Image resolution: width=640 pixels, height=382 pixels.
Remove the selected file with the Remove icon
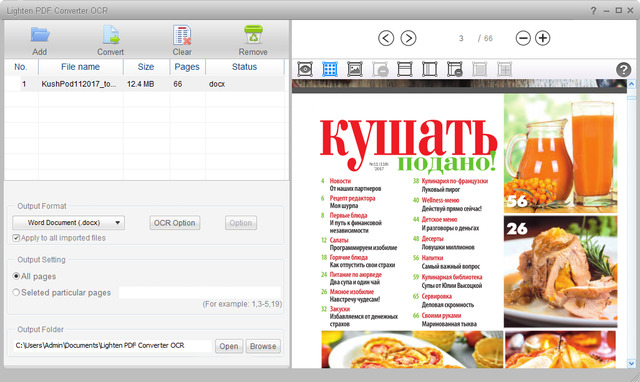coord(253,34)
